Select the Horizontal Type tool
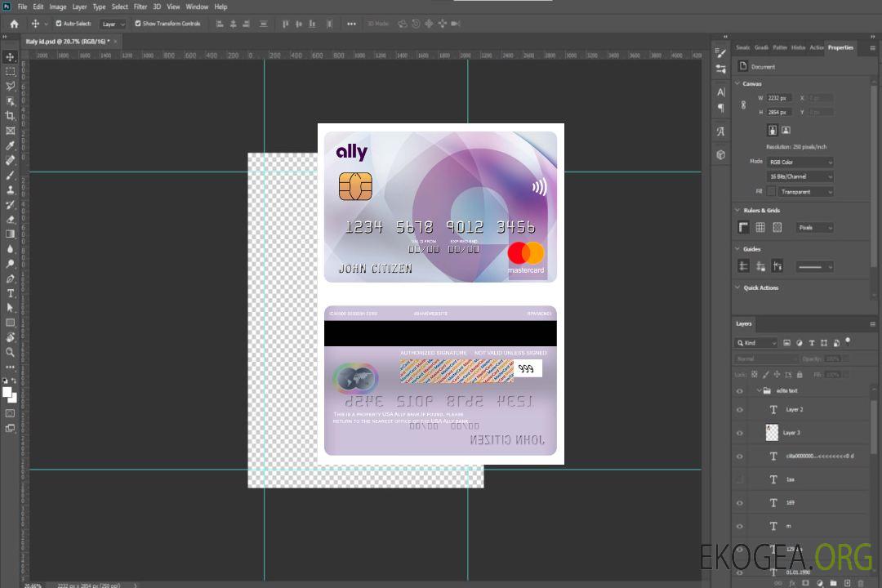 pyautogui.click(x=10, y=293)
